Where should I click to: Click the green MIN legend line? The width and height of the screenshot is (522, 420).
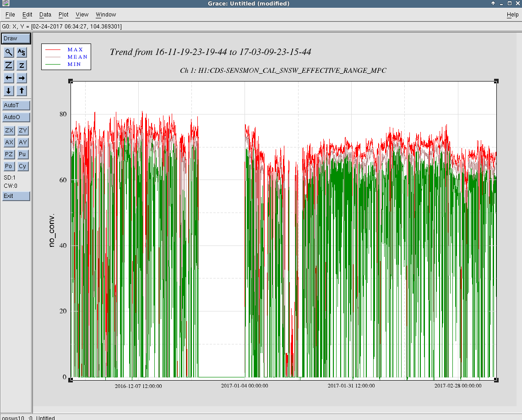click(53, 65)
